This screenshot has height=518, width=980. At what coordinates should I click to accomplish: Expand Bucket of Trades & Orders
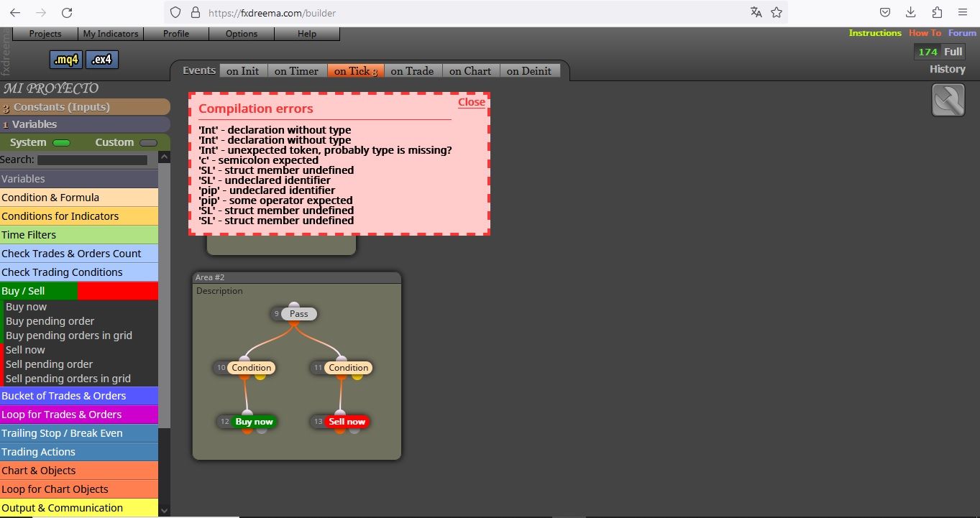(x=79, y=396)
